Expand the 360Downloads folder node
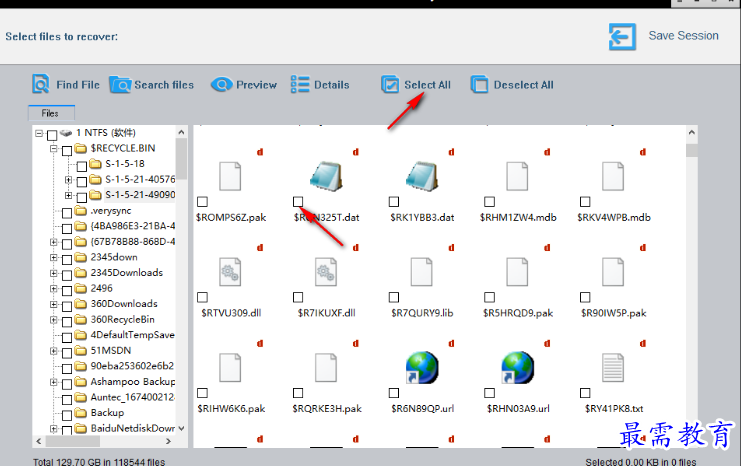This screenshot has width=741, height=466. pos(54,304)
